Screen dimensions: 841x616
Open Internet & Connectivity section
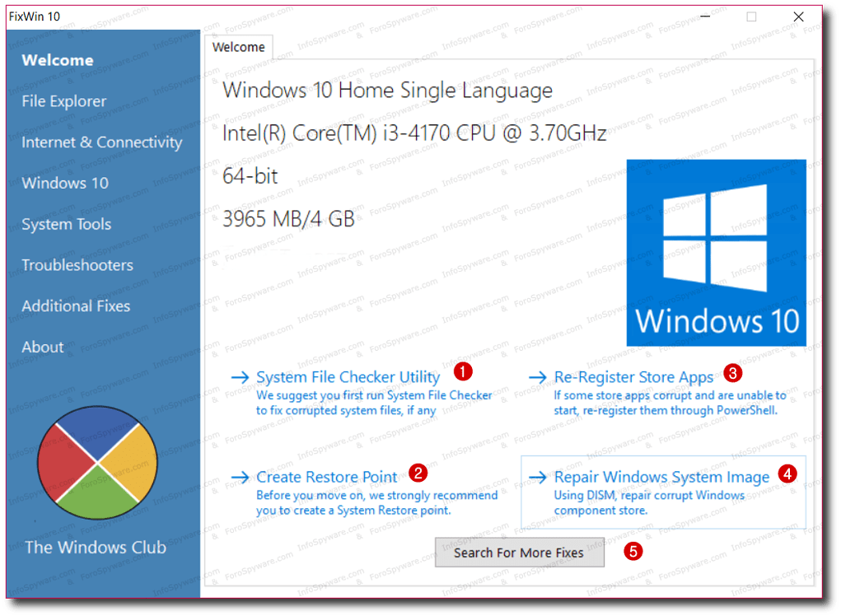[102, 142]
